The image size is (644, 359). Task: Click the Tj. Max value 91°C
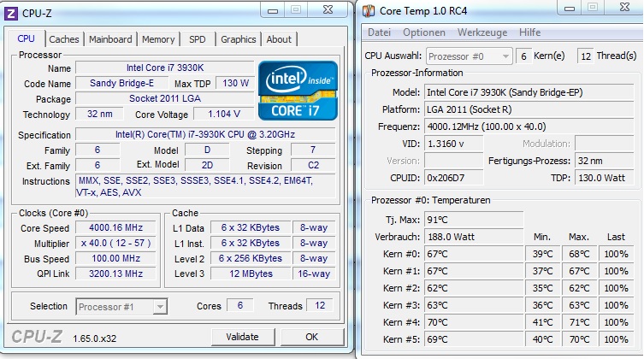pos(474,220)
